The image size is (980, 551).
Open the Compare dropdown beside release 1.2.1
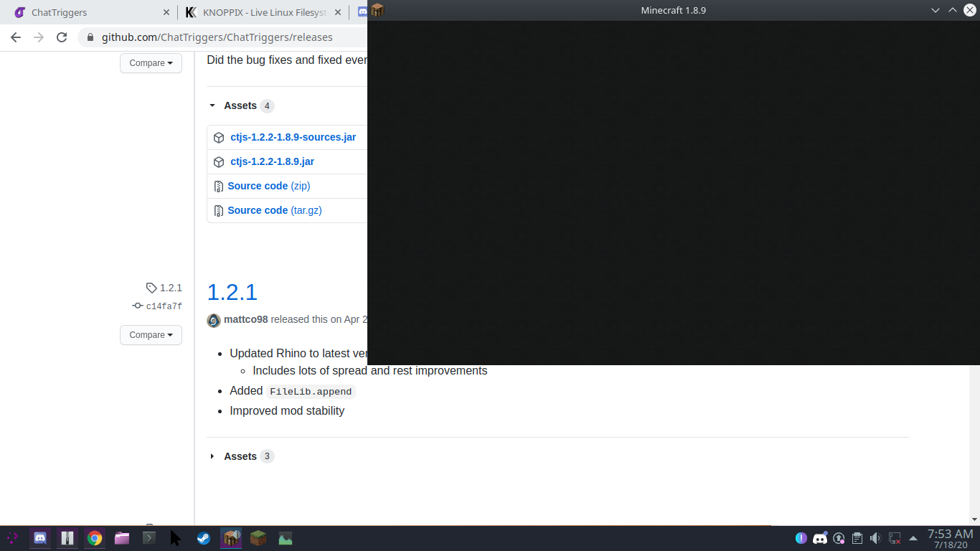(x=151, y=335)
